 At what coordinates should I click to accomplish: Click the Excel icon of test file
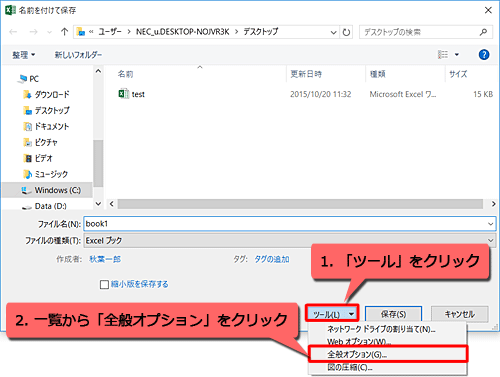[124, 94]
